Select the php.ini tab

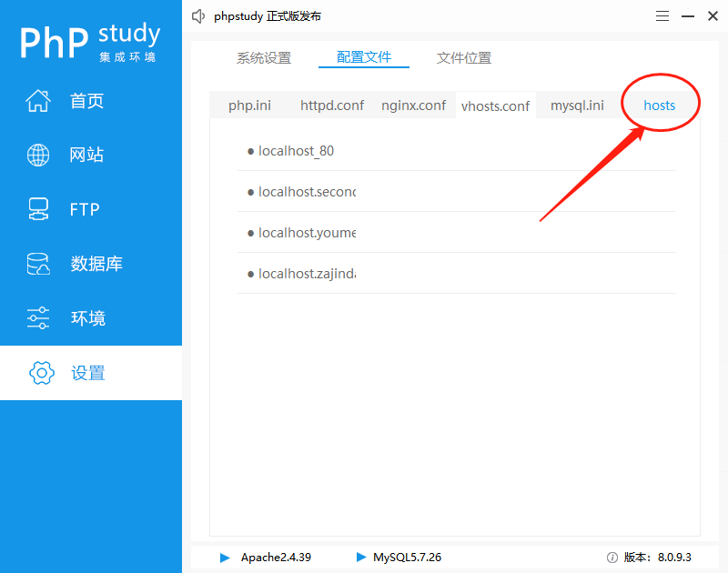coord(249,106)
